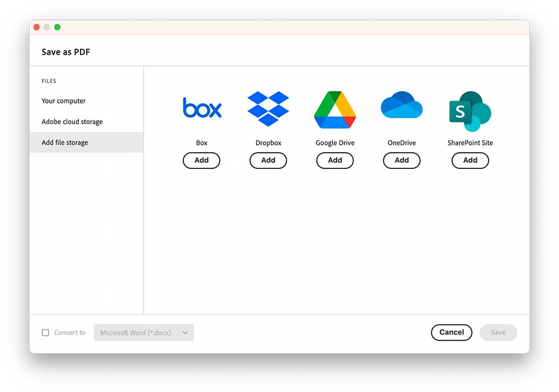Viewport: 559px width, 392px height.
Task: Add Dropbox storage account
Action: (x=268, y=160)
